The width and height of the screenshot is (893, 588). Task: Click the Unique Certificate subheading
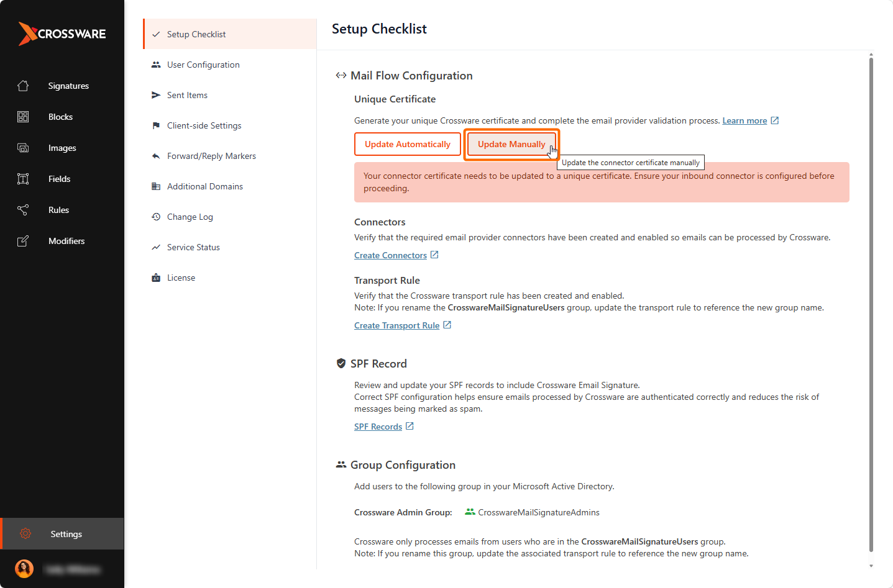(395, 99)
